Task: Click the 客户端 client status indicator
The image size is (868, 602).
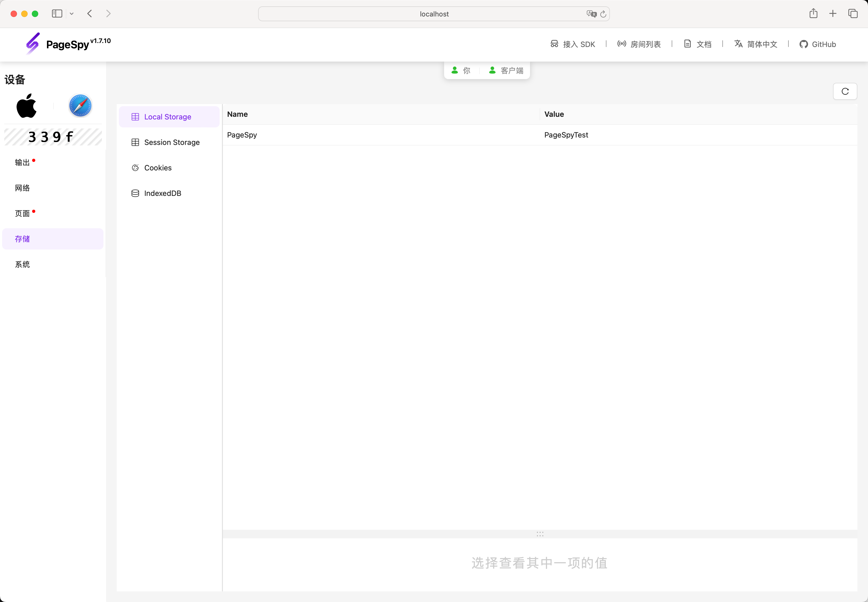Action: click(506, 71)
